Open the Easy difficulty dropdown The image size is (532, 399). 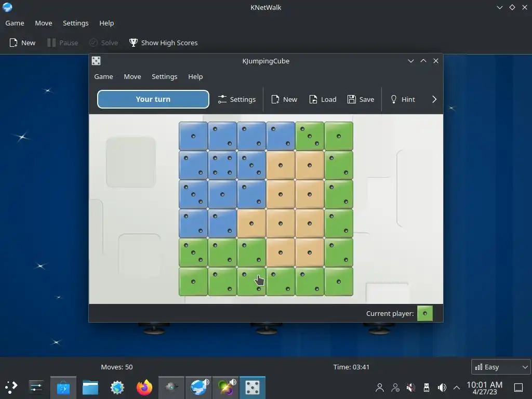(x=501, y=367)
